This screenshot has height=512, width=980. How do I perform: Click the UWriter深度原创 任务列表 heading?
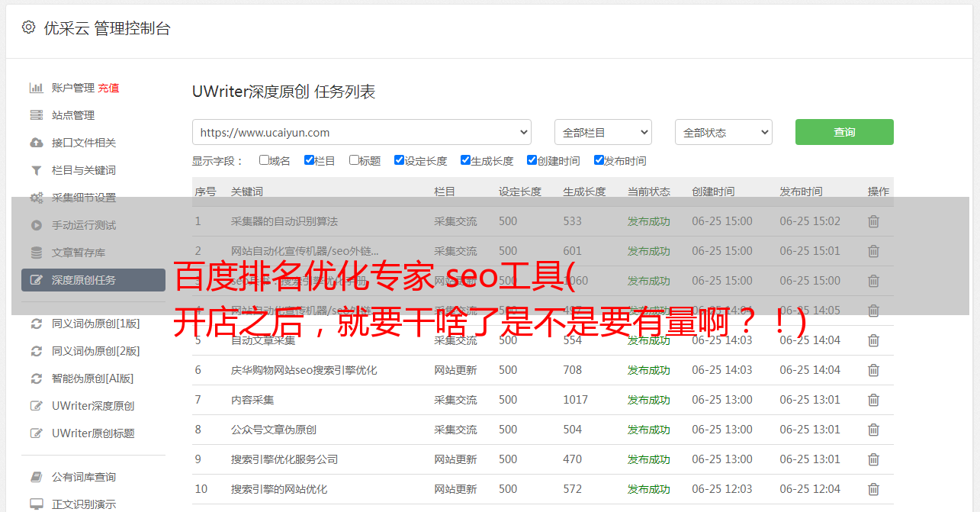coord(284,92)
